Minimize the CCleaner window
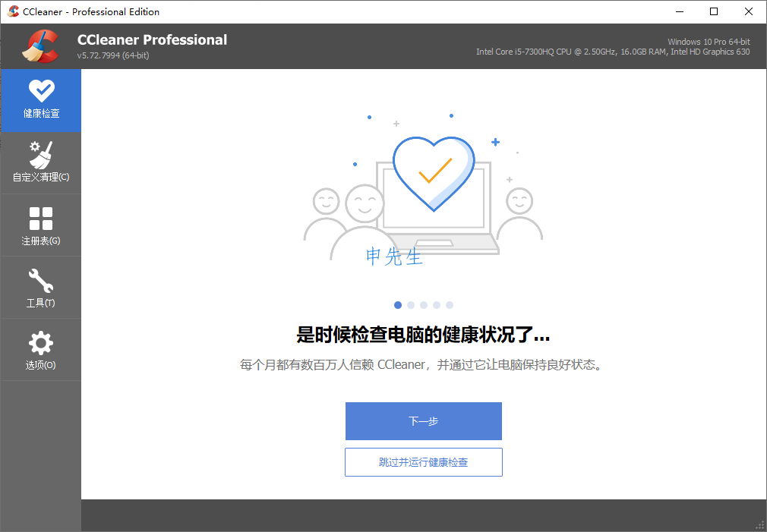The width and height of the screenshot is (767, 532). (680, 11)
